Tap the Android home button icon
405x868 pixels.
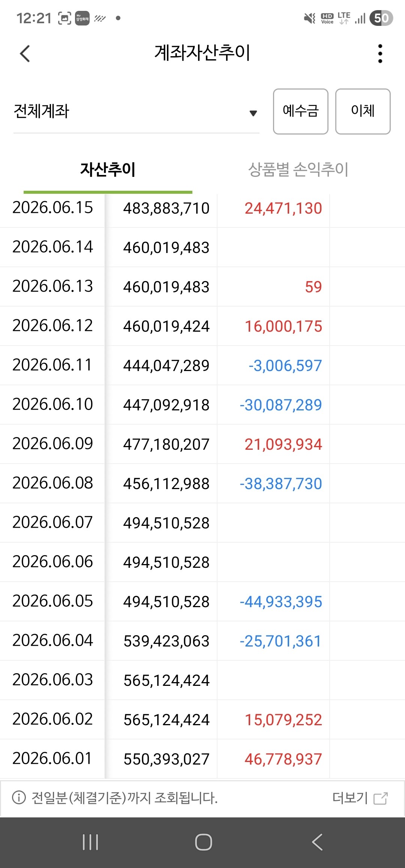pos(203,842)
